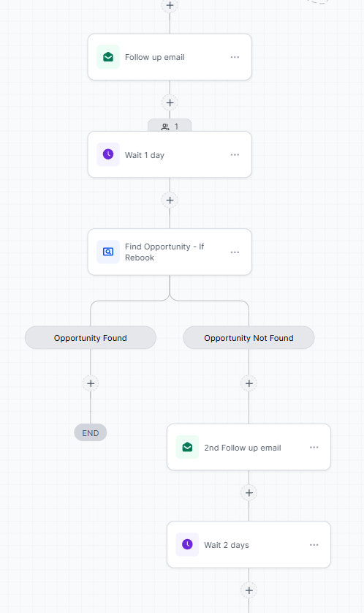Image resolution: width=364 pixels, height=613 pixels.
Task: Add a step below Wait 1 day
Action: [170, 200]
